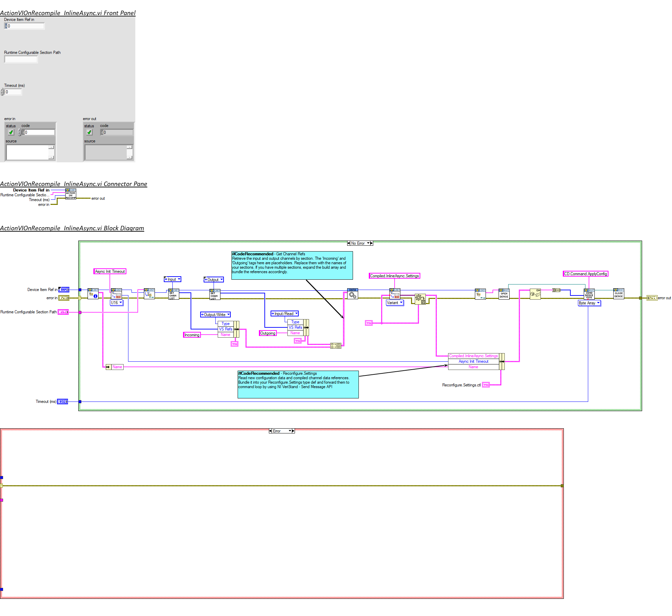Viewport: 672px width, 616px height.
Task: Click the OPEN DEVICE host VI node
Action: pos(503,294)
